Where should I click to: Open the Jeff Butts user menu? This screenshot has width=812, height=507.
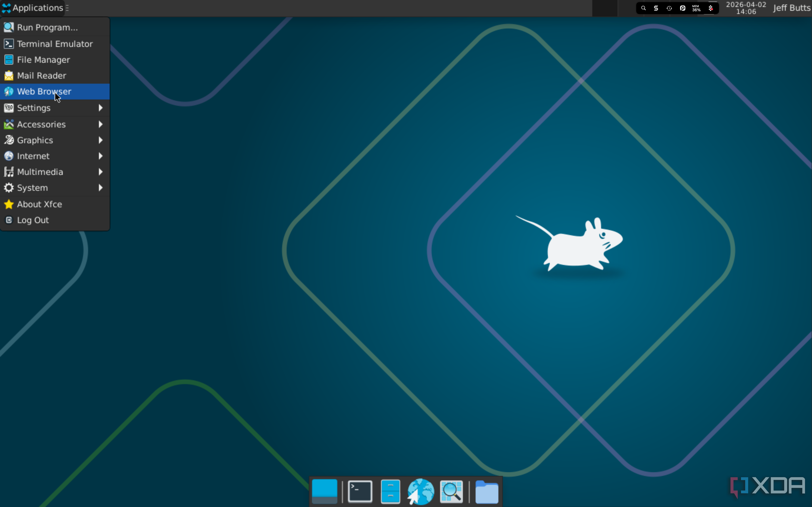792,8
